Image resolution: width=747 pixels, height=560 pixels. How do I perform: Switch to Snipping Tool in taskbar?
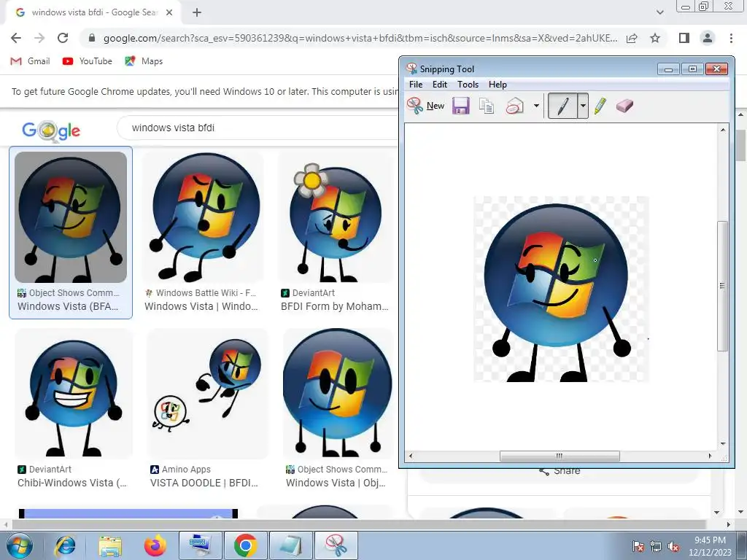point(336,545)
